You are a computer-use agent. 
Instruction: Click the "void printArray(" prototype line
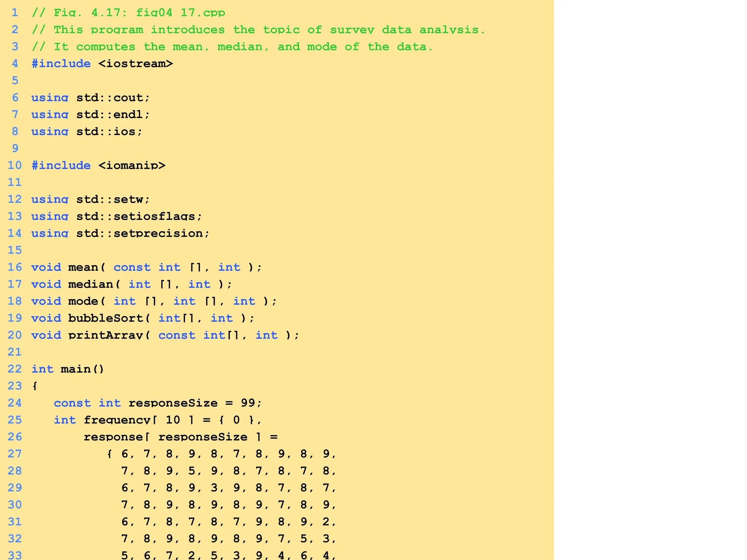pos(165,335)
